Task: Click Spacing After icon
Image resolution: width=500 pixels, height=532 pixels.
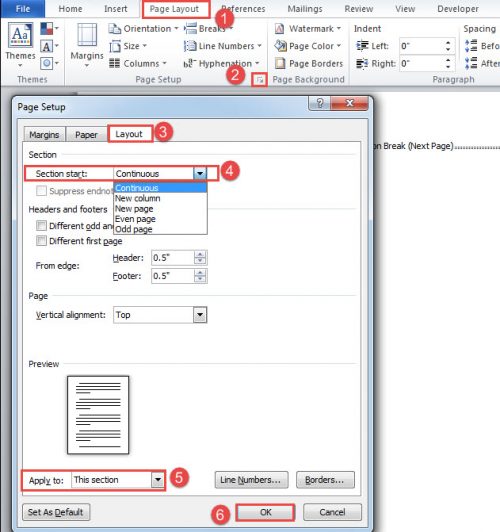Action: [471, 63]
